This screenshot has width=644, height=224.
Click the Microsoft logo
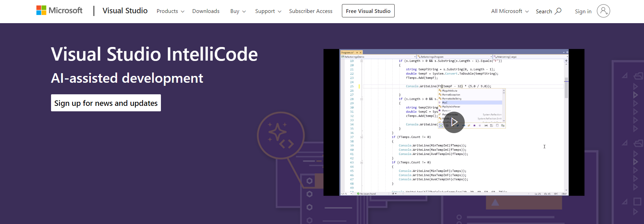click(59, 11)
